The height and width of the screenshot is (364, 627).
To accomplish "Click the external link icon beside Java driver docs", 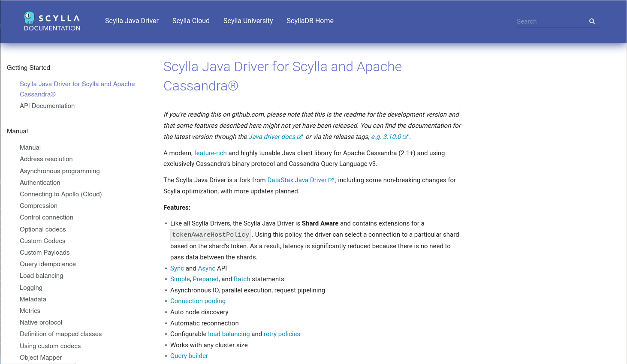I will coord(300,137).
